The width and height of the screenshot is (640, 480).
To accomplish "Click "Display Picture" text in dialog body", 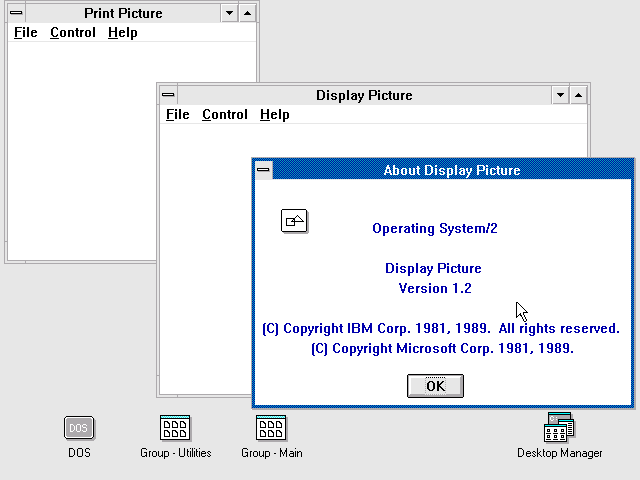I will [433, 269].
